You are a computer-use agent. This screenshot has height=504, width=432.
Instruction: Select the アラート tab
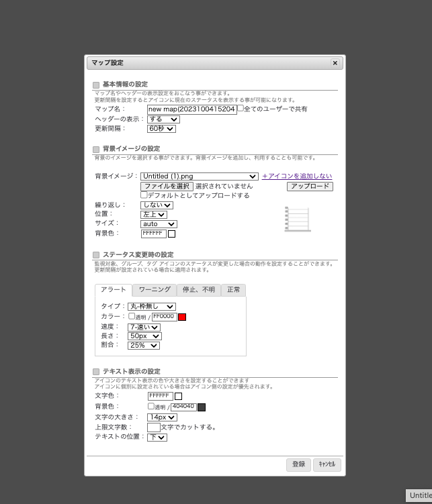114,290
